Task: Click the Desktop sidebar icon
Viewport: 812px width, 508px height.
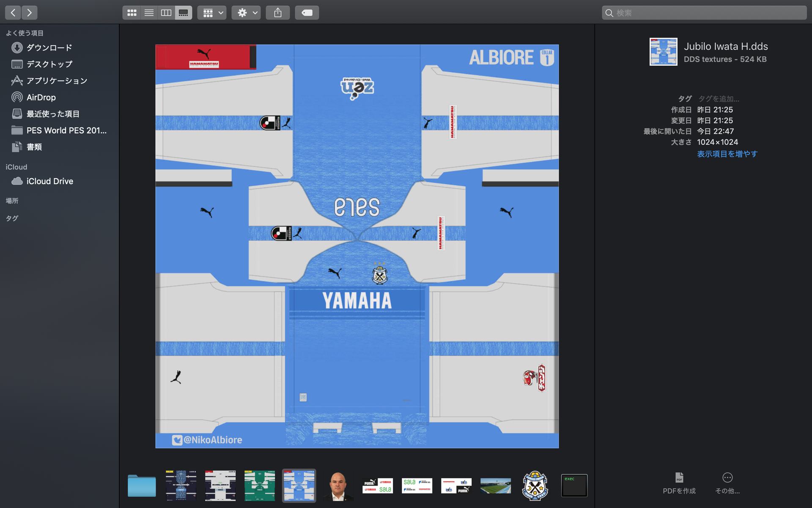Action: tap(17, 64)
